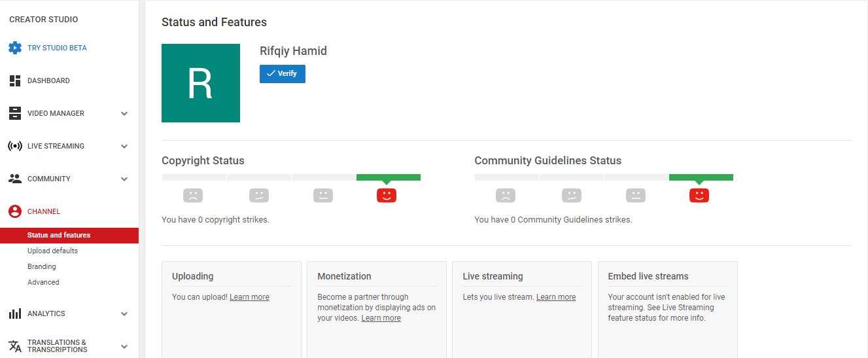Expand the Video Manager chevron
This screenshot has width=868, height=358.
(x=124, y=113)
